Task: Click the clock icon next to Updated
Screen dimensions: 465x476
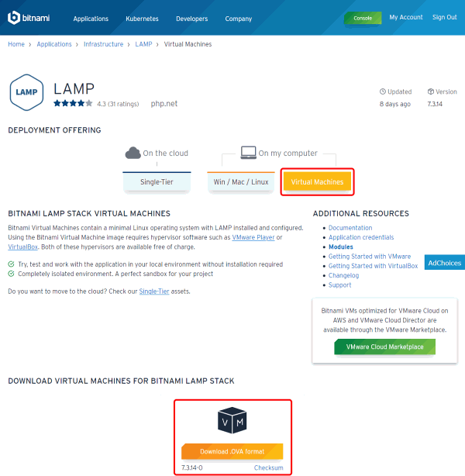Action: 382,91
